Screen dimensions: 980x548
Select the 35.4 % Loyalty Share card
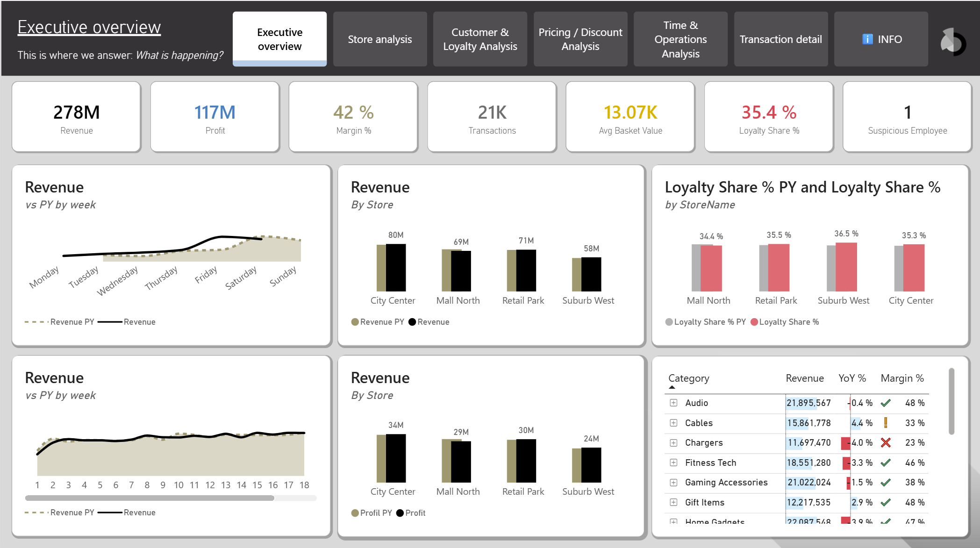pos(769,117)
